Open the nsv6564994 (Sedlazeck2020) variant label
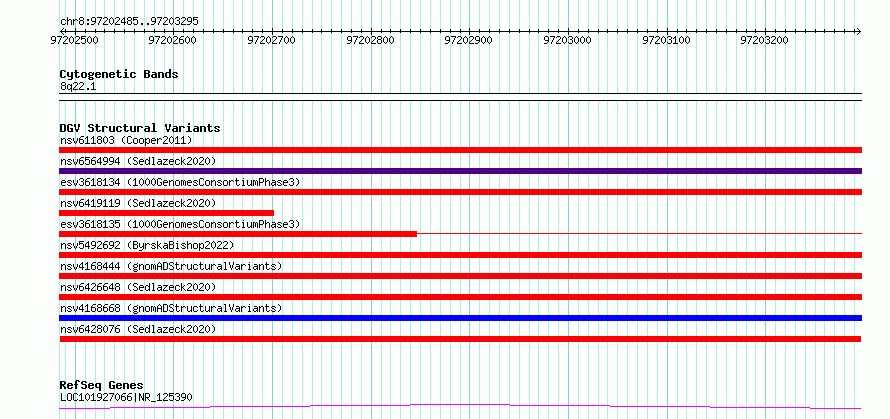Image resolution: width=890 pixels, height=419 pixels. [138, 161]
